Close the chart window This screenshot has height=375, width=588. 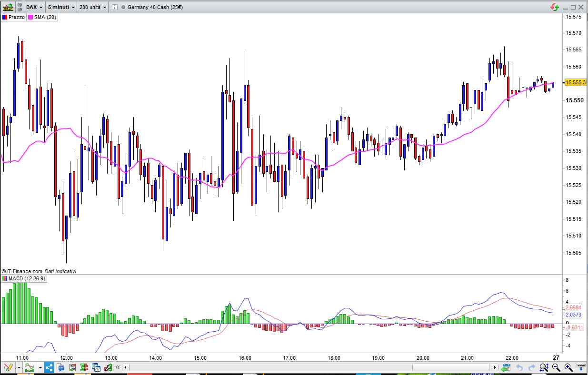[581, 7]
